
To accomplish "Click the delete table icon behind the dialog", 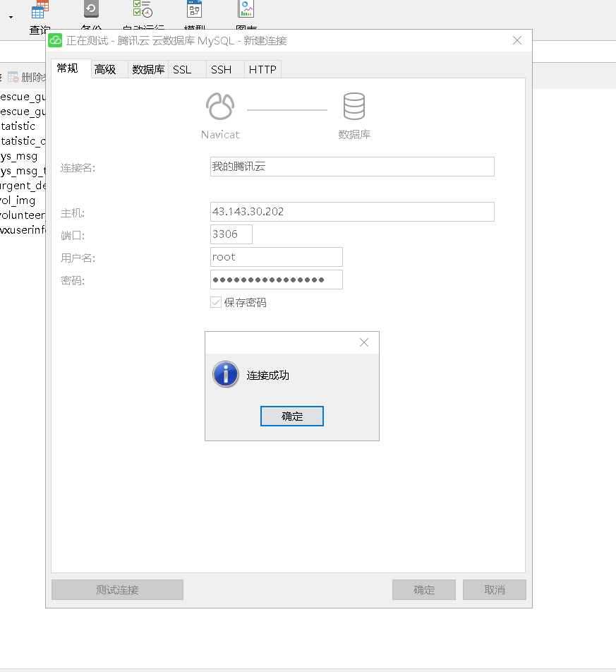I will pos(13,77).
